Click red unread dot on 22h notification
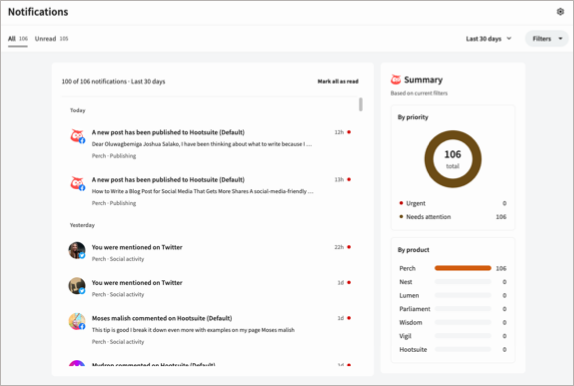Viewport: 574px width, 386px height. 349,247
